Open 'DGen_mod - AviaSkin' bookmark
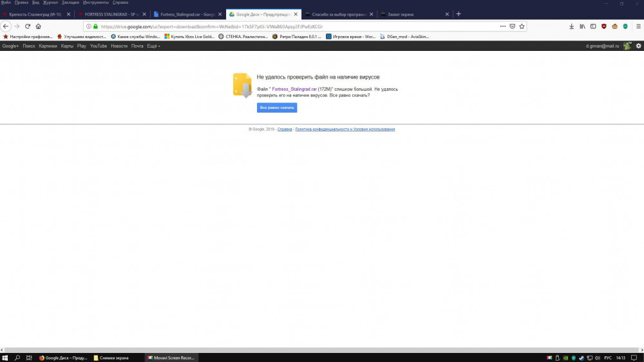This screenshot has height=362, width=644. 404,37
